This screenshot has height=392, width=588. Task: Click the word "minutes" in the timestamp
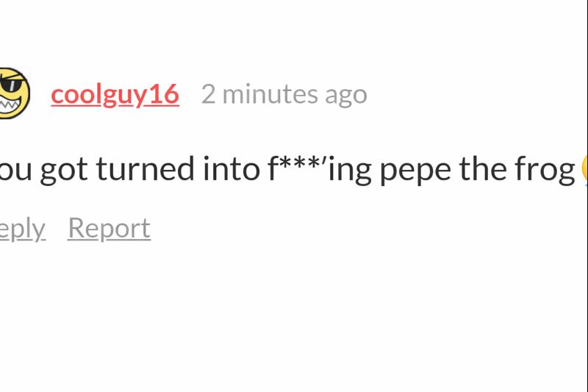(270, 94)
